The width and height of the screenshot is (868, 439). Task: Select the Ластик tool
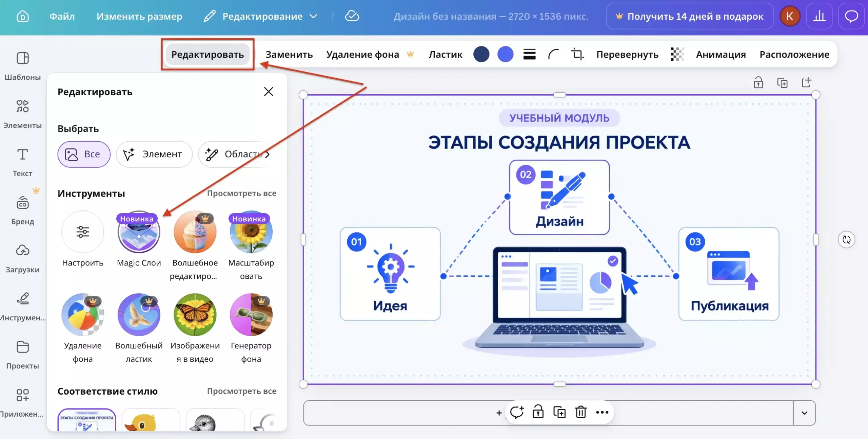(445, 54)
